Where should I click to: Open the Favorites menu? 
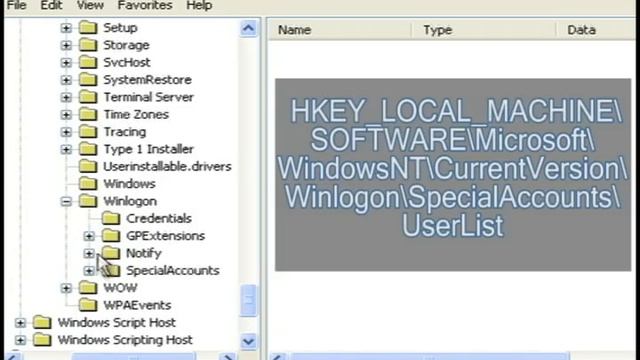click(x=144, y=5)
